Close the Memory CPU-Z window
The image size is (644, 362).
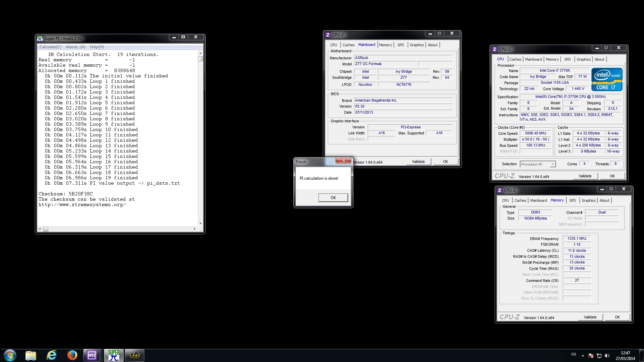[x=624, y=189]
